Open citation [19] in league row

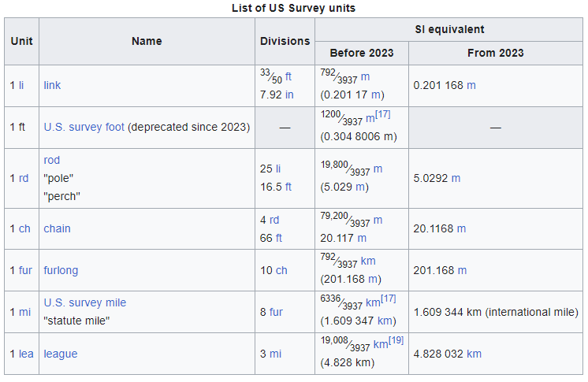pos(396,342)
